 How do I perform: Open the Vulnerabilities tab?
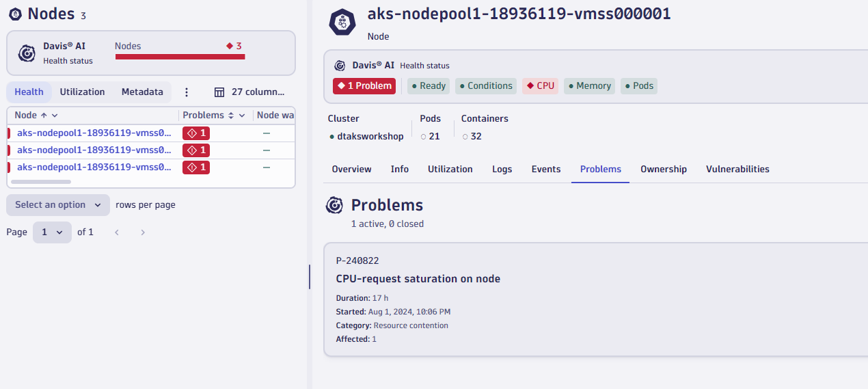click(x=737, y=170)
